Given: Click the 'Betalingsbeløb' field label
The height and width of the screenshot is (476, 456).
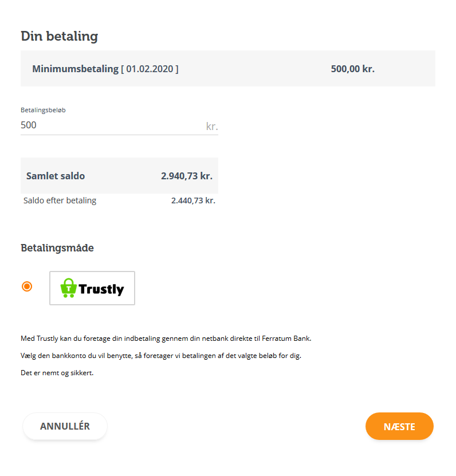Looking at the screenshot, I should click(x=43, y=110).
